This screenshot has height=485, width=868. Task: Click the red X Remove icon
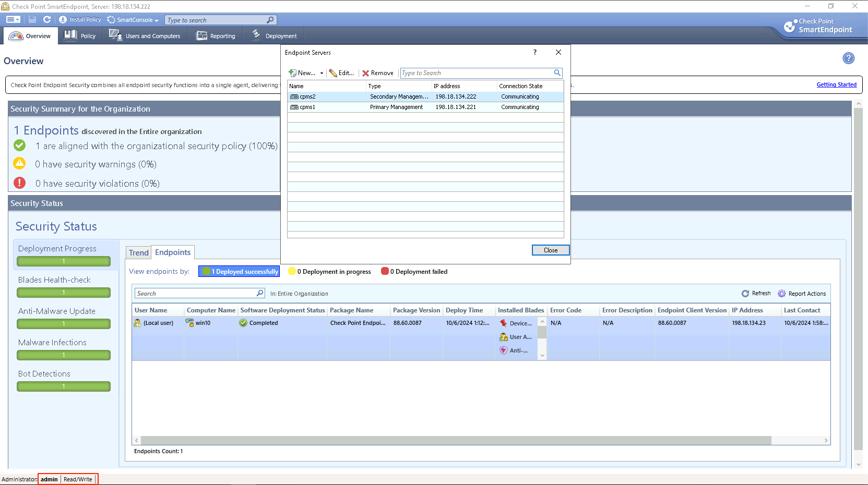click(x=365, y=73)
